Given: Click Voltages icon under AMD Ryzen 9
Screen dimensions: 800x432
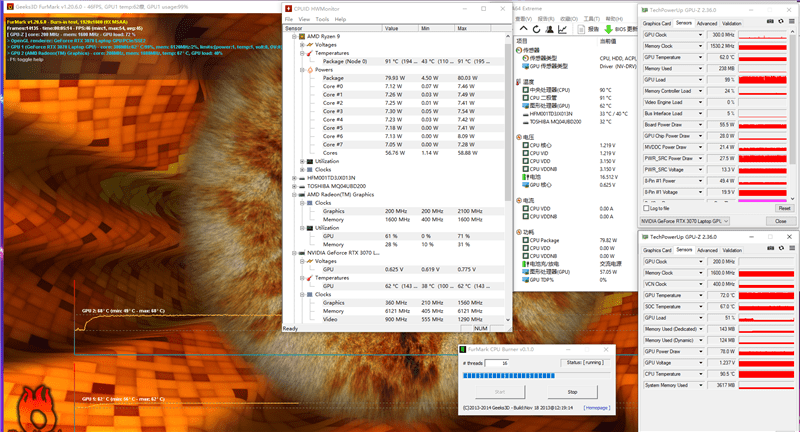Looking at the screenshot, I should 310,45.
